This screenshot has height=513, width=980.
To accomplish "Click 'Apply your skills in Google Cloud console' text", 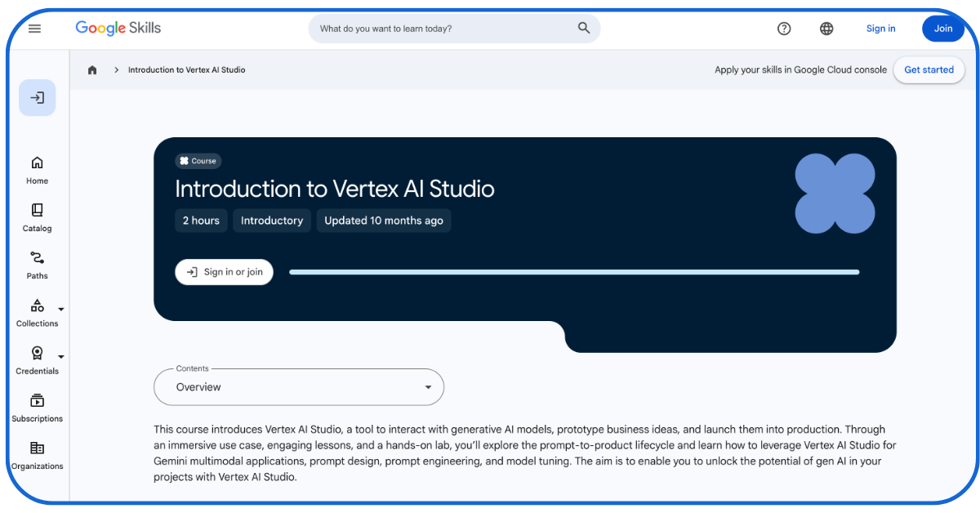I will point(800,70).
